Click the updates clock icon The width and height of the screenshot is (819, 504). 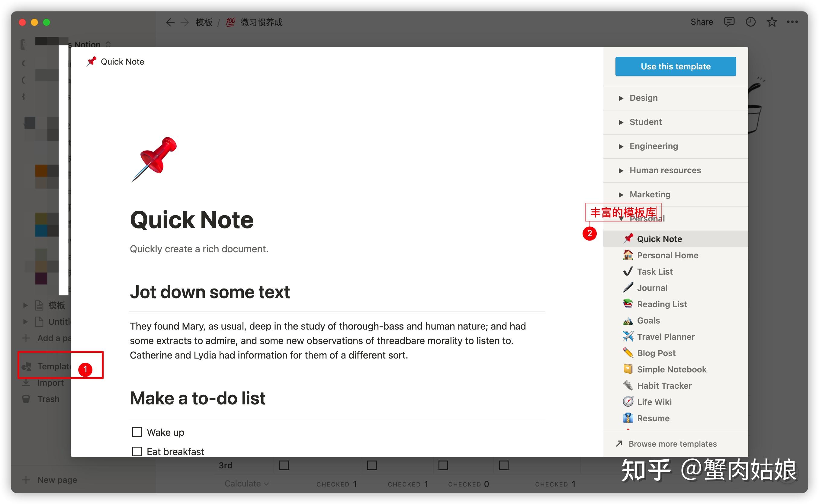tap(750, 22)
